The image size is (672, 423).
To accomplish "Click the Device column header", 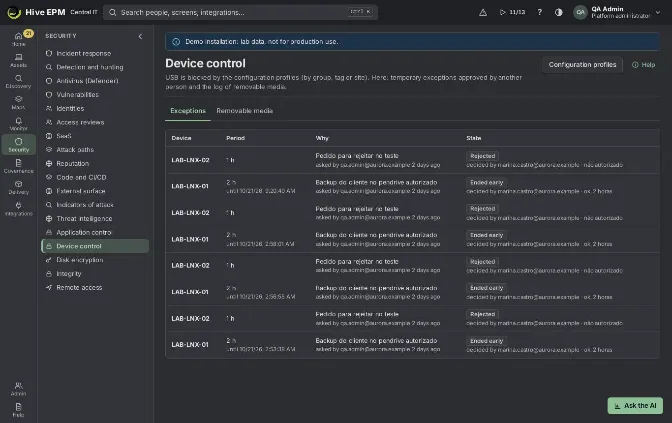I will tap(181, 138).
